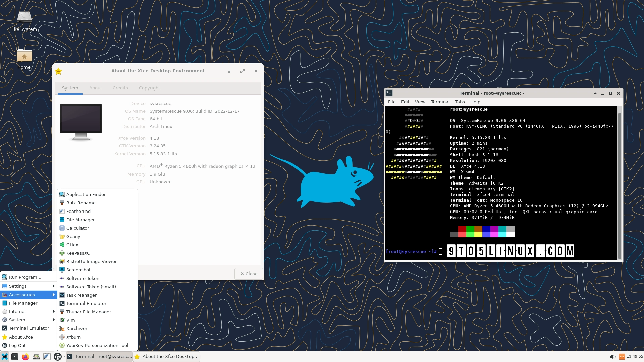Open KeePassXC from the Accessories menu
This screenshot has height=362, width=644.
[78, 253]
